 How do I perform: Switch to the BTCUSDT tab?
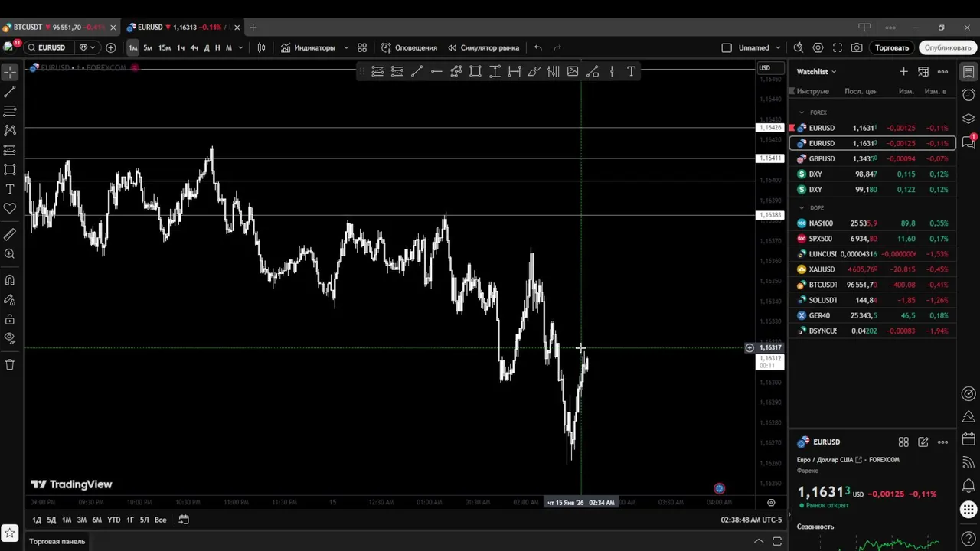click(60, 28)
